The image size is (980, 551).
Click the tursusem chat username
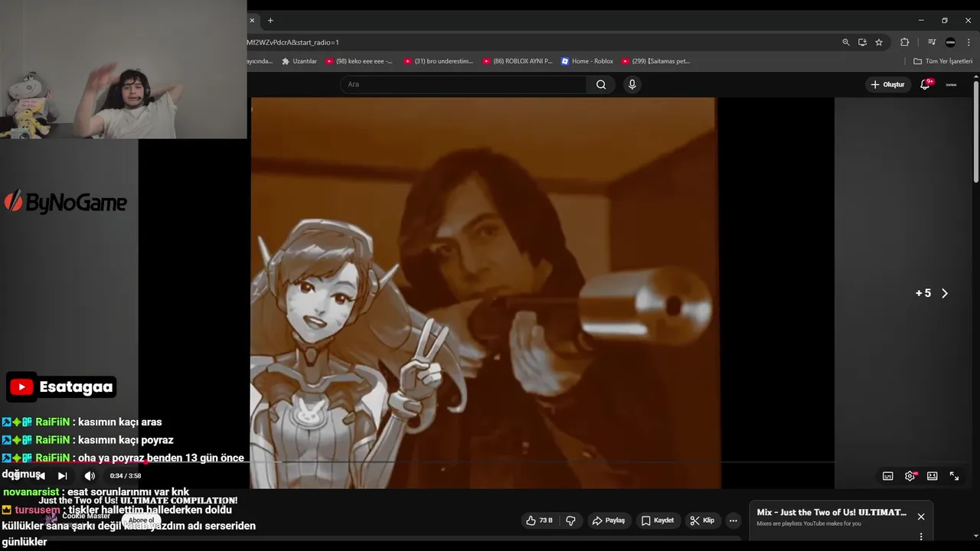pyautogui.click(x=37, y=510)
